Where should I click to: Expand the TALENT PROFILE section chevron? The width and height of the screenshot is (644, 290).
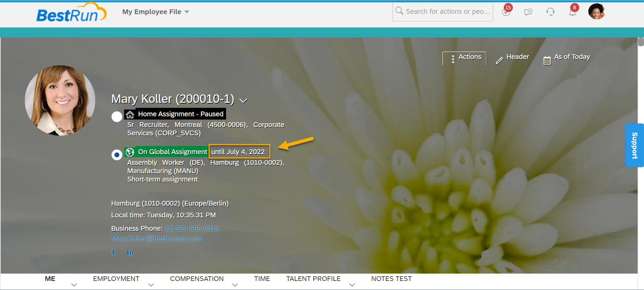[352, 285]
